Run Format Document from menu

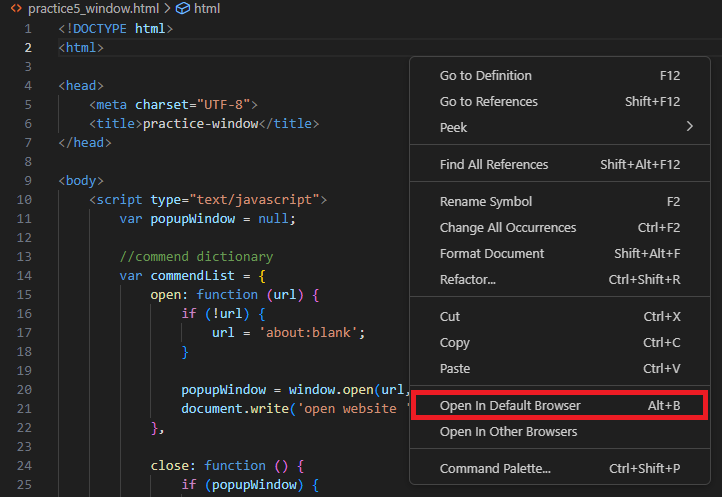pos(559,253)
